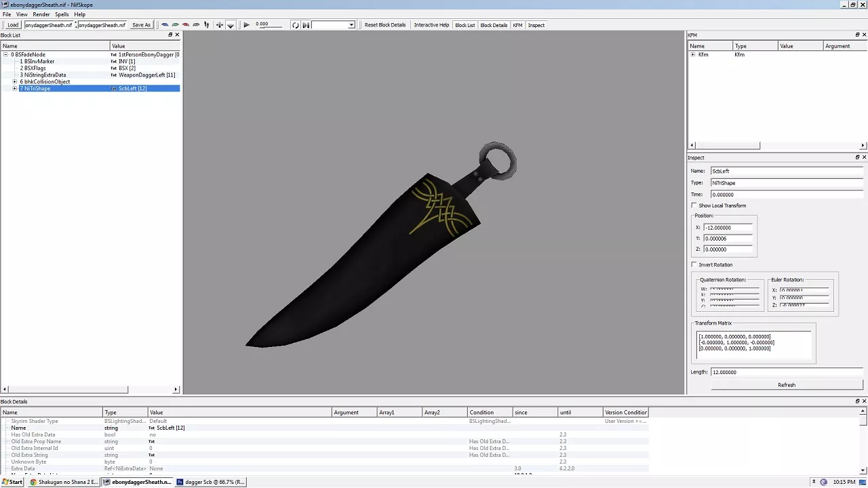
Task: Click the Position Z field
Action: pyautogui.click(x=728, y=249)
